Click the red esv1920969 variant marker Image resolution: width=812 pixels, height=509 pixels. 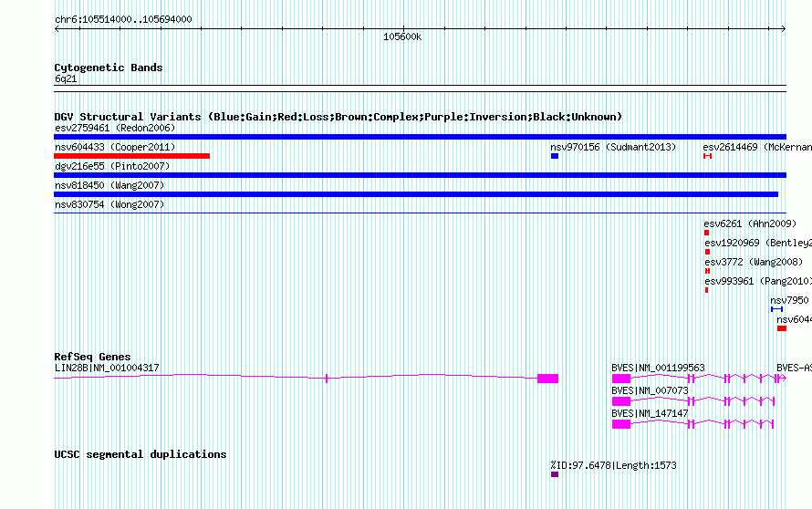(707, 252)
